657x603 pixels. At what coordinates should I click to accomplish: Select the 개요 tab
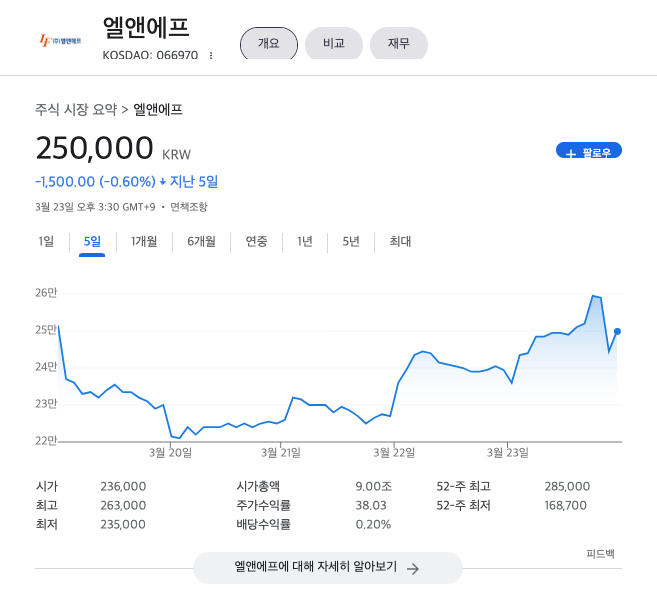[x=269, y=43]
